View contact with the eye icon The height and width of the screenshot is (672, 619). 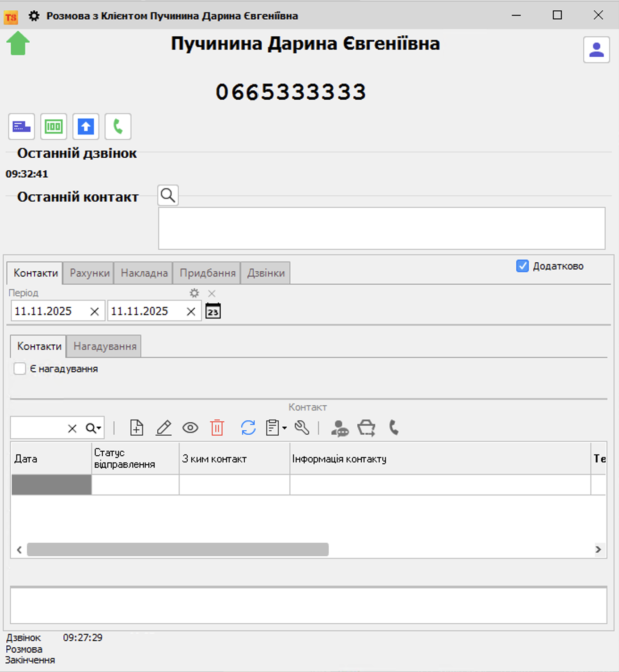(190, 428)
